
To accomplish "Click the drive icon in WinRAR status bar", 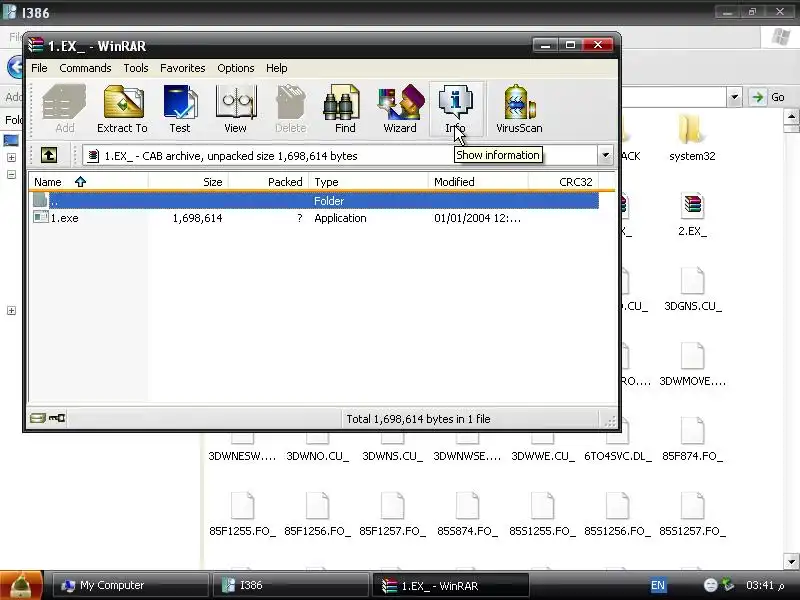I will click(37, 418).
